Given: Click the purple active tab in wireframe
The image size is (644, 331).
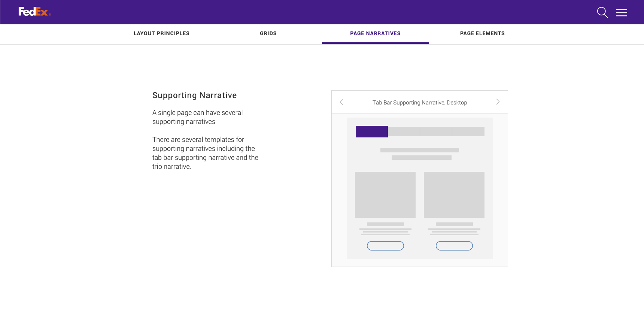Looking at the screenshot, I should click(x=371, y=132).
